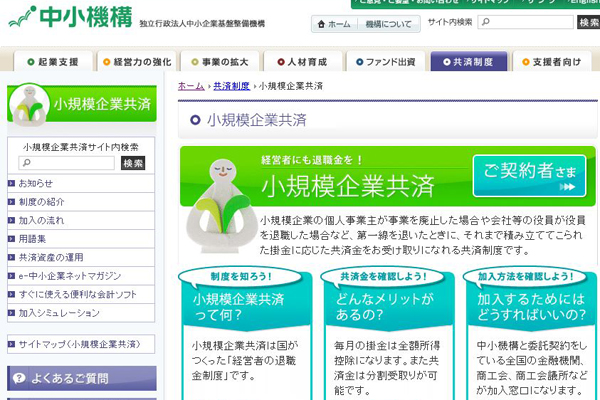Click 共済制度 breadcrumb link
This screenshot has height=400, width=600.
coord(231,86)
